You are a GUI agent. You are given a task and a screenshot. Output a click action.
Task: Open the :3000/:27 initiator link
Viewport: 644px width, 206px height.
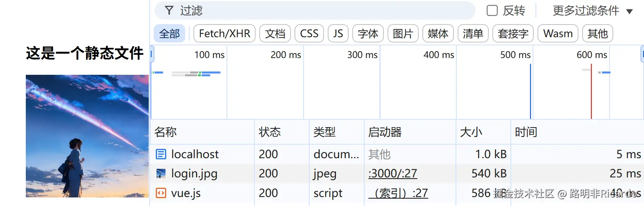392,174
